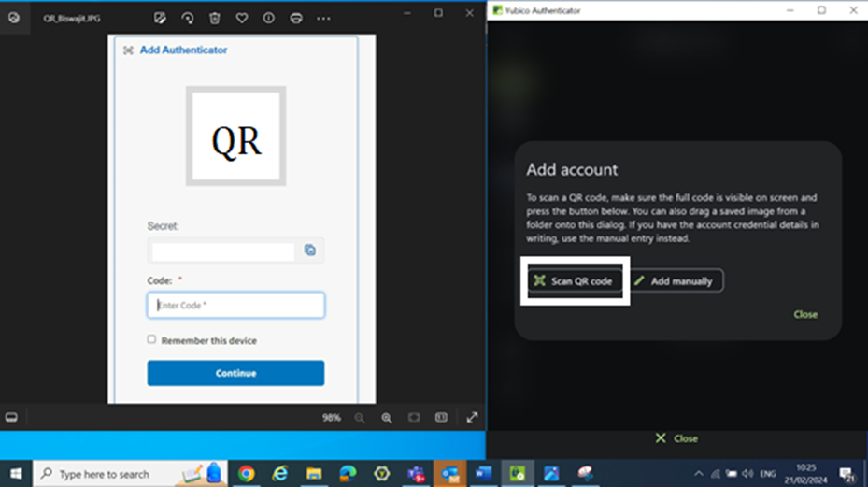Image resolution: width=868 pixels, height=487 pixels.
Task: Click the QR_Biswajit.JPG file name in Photos
Action: 72,19
